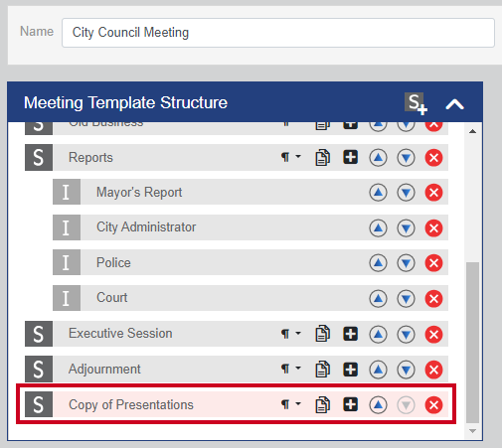Select the Mayor's Report item
Image resolution: width=502 pixels, height=448 pixels.
(251, 193)
